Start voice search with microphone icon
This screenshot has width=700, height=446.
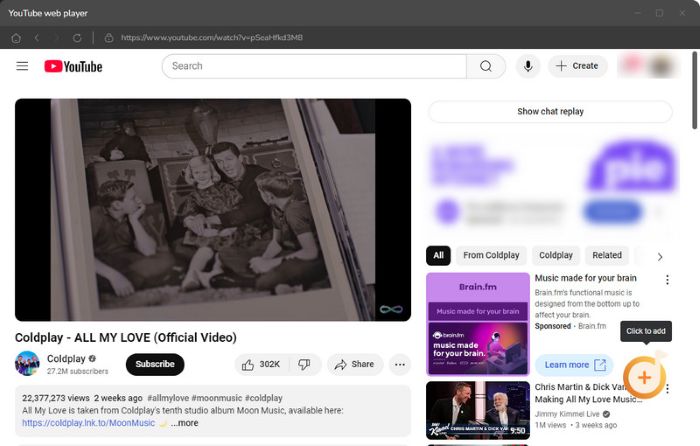click(528, 66)
